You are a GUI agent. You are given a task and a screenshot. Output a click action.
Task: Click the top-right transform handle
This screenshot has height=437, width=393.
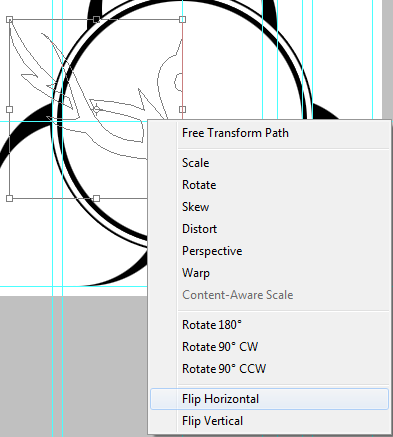(x=182, y=19)
